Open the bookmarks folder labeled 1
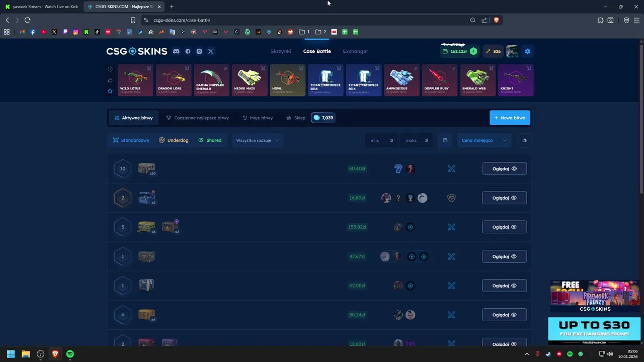 pyautogui.click(x=304, y=32)
